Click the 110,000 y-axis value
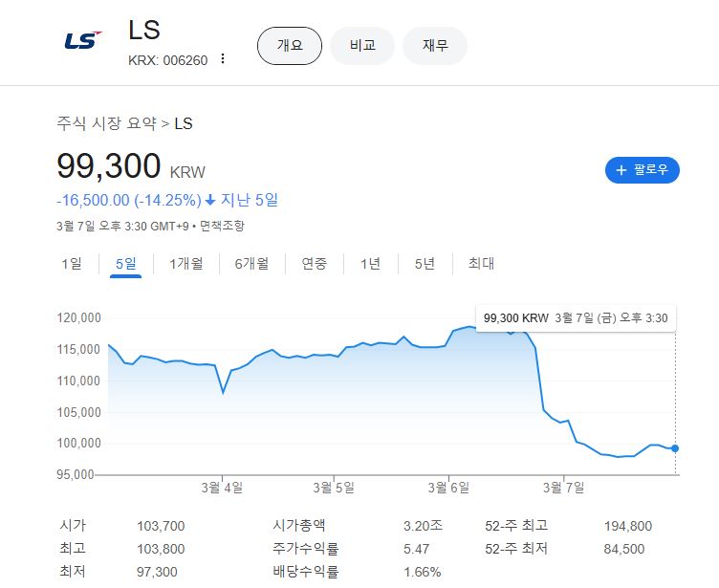 point(78,381)
